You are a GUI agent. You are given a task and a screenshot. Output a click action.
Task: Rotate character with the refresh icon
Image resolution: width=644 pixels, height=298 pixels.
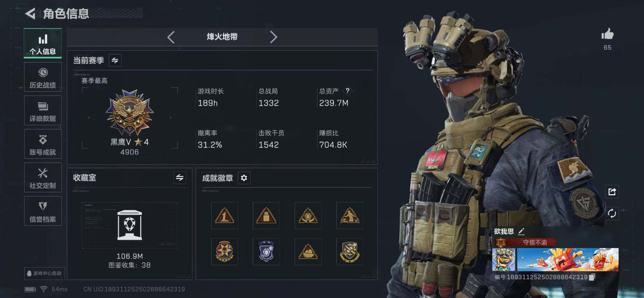click(612, 213)
